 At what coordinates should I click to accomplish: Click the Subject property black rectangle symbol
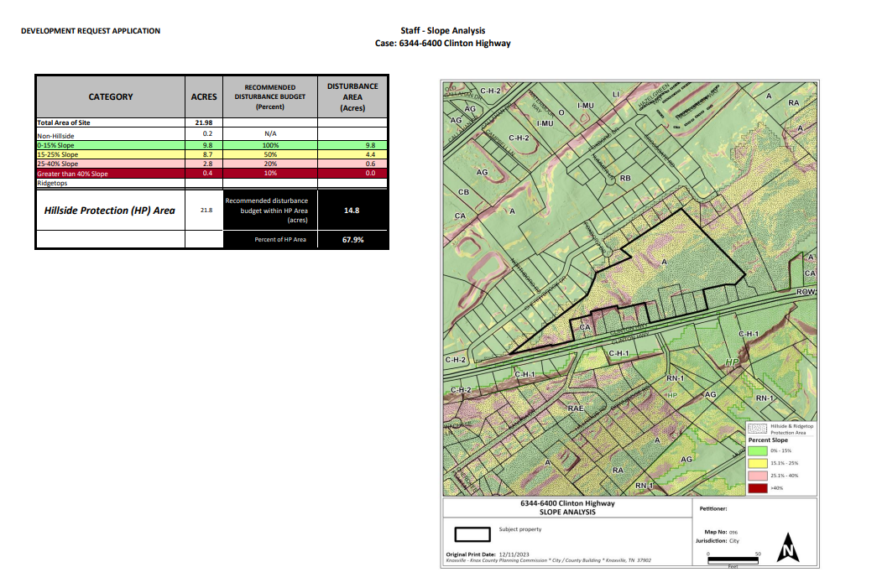pyautogui.click(x=472, y=533)
